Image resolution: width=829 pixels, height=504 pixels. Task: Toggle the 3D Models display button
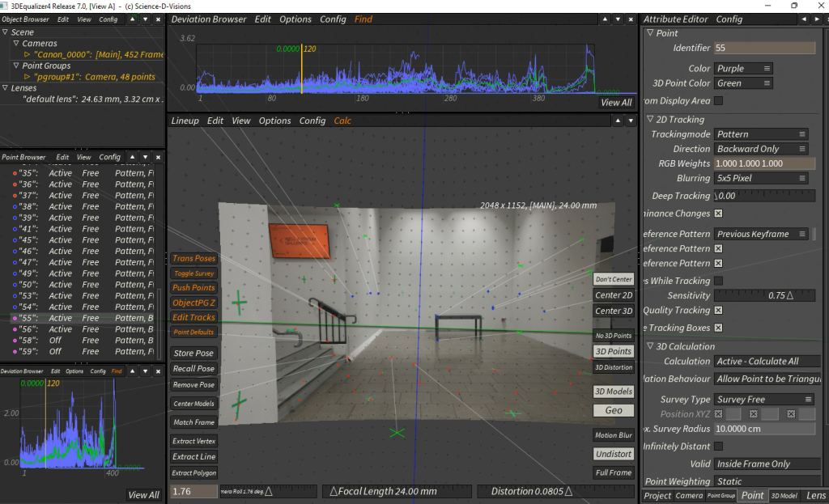tap(614, 392)
